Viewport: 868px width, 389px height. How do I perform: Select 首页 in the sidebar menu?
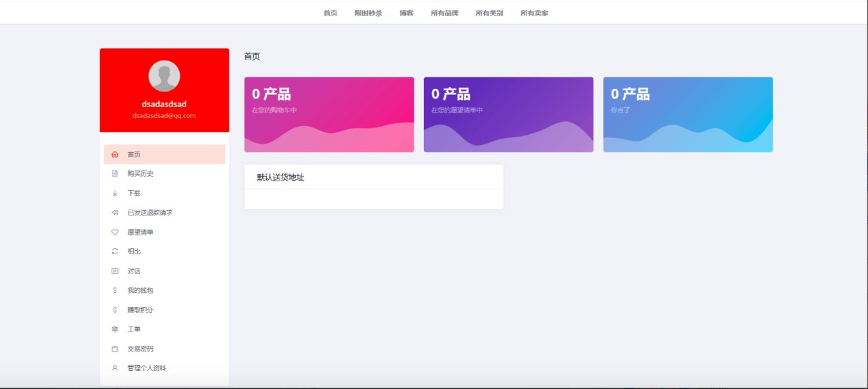164,154
